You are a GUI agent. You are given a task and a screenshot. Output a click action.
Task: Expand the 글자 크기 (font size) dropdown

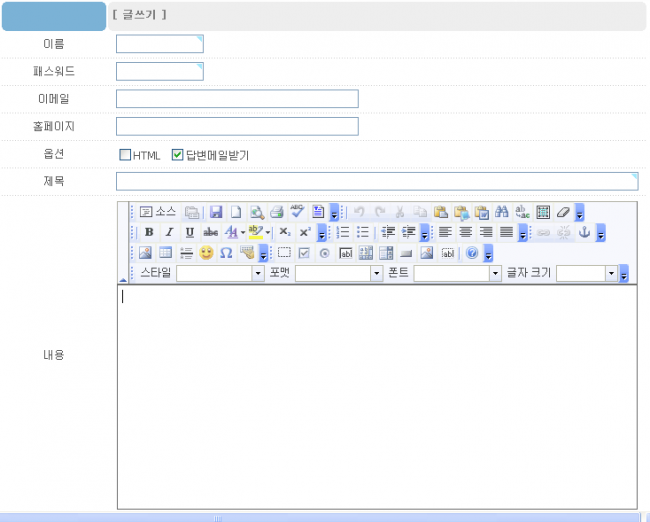[x=610, y=273]
